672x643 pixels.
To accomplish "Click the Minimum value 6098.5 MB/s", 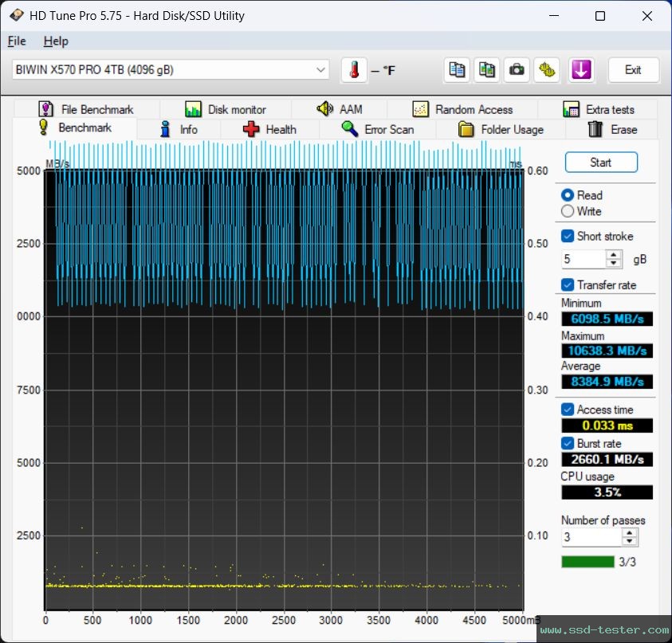I will (x=607, y=319).
